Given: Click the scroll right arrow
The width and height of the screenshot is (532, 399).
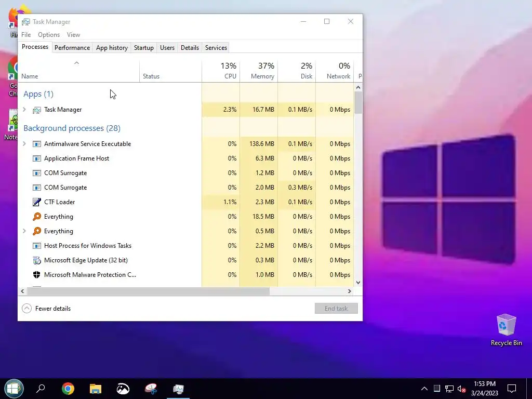Looking at the screenshot, I should (x=350, y=291).
